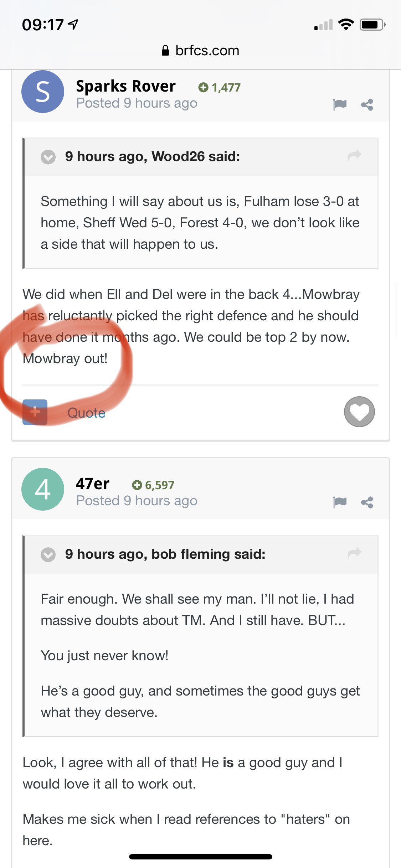Screen dimensions: 401x868
Task: Click Quote link under Sparks Rover's post
Action: (86, 413)
